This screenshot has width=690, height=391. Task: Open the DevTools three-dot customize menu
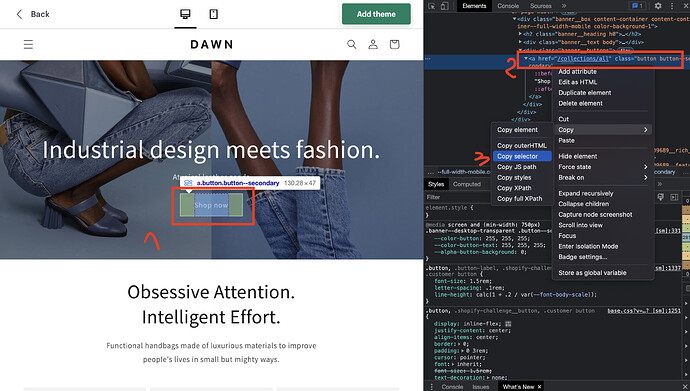point(672,6)
